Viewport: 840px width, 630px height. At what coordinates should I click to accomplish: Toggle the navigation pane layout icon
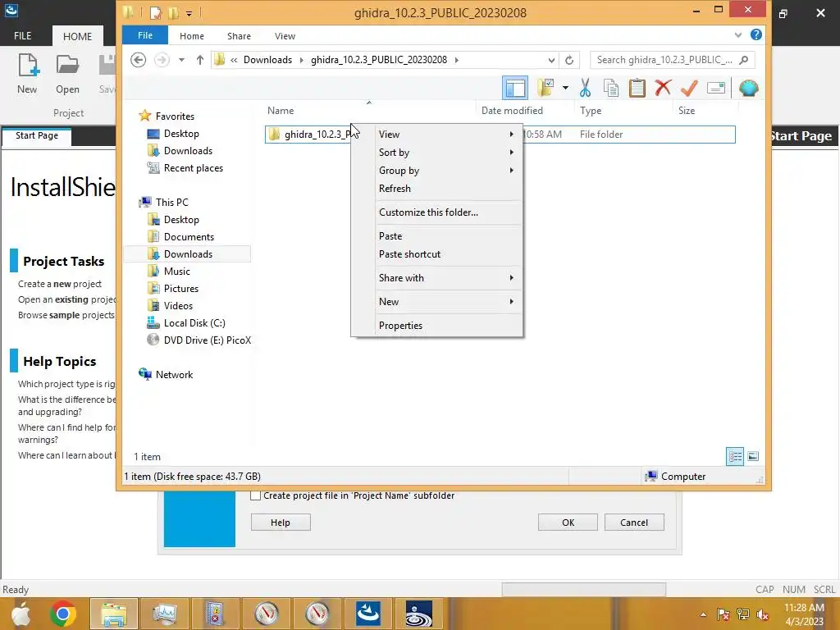click(x=515, y=88)
